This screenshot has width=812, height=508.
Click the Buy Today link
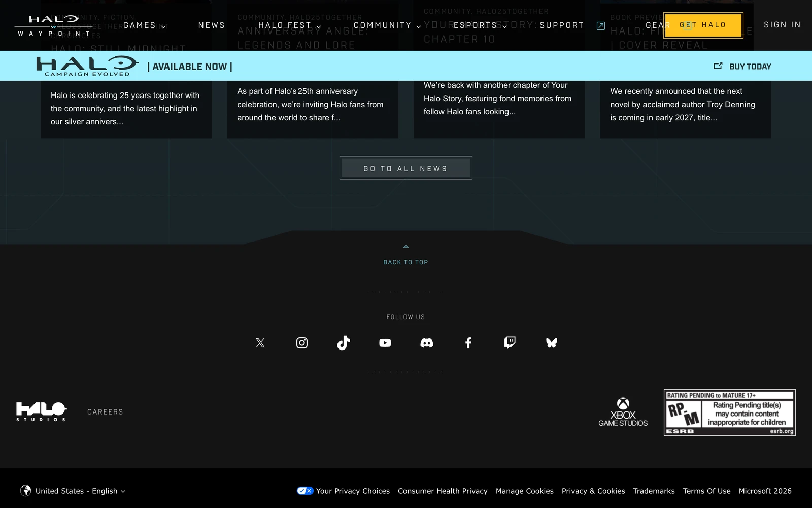point(750,67)
